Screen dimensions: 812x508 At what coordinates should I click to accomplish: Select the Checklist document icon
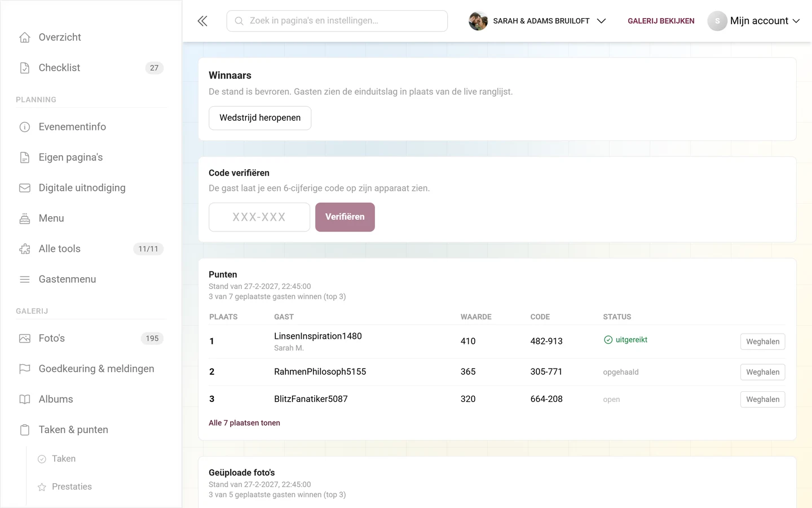pyautogui.click(x=25, y=68)
